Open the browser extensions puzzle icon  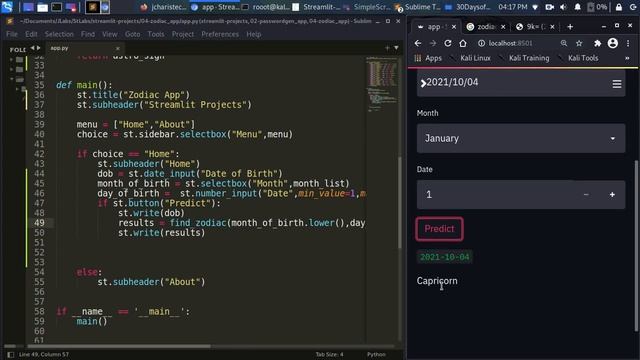(598, 43)
